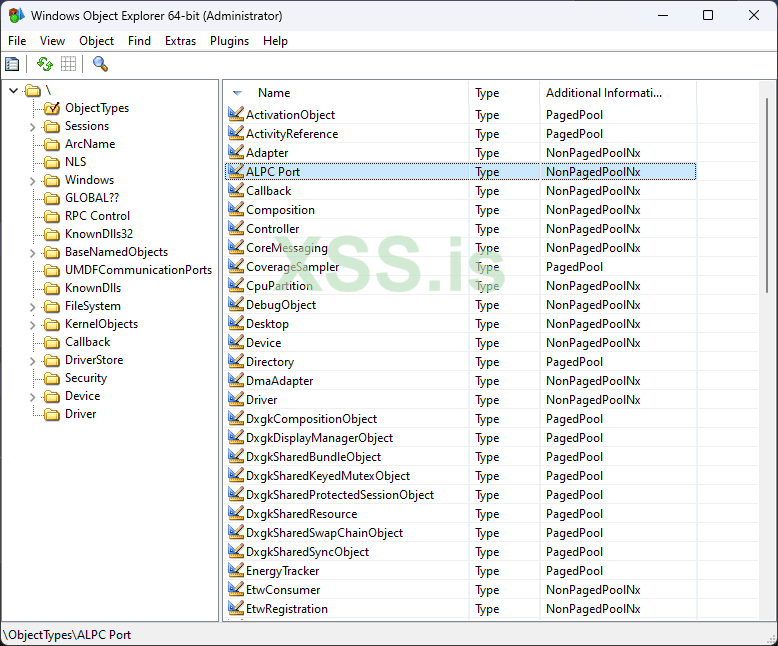This screenshot has width=778, height=646.
Task: Select the DxgkSharedResource list entry
Action: [301, 514]
